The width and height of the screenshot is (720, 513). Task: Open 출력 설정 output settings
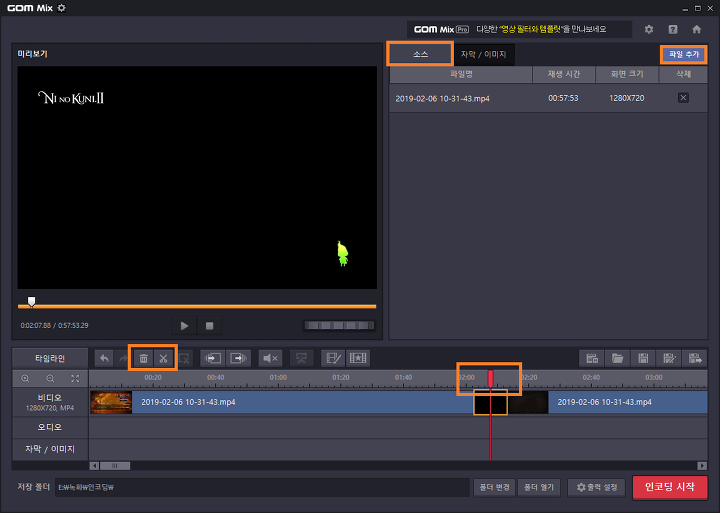596,487
